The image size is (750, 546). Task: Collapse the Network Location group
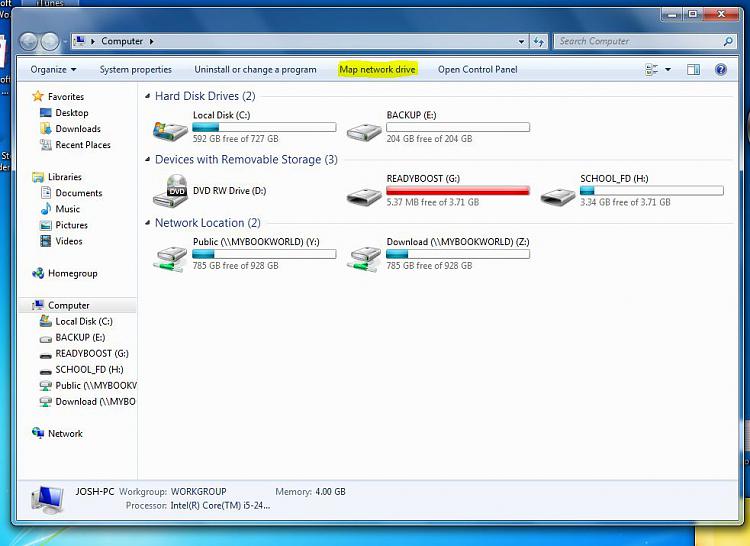tap(148, 223)
